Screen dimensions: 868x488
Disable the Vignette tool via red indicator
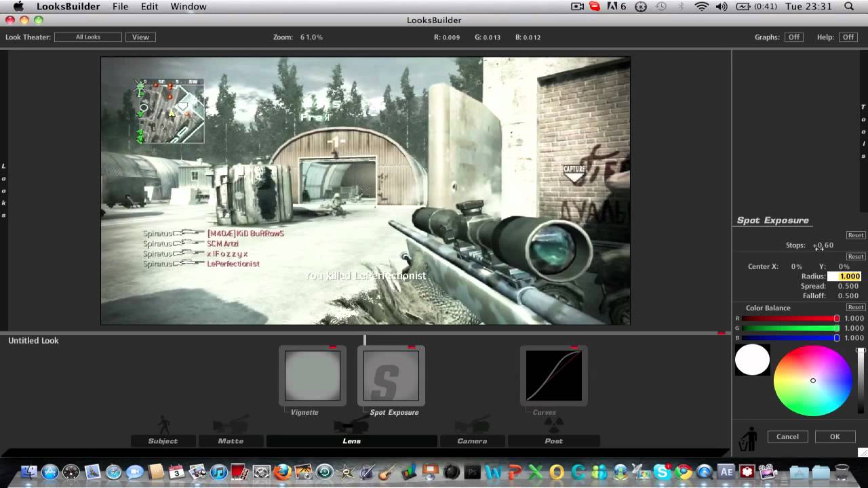[x=332, y=347]
